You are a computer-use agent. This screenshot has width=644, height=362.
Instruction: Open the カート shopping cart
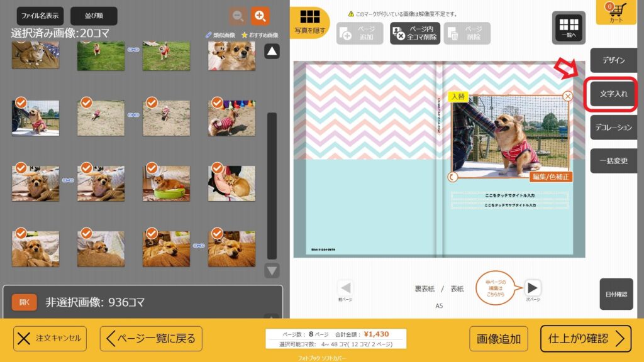(616, 13)
